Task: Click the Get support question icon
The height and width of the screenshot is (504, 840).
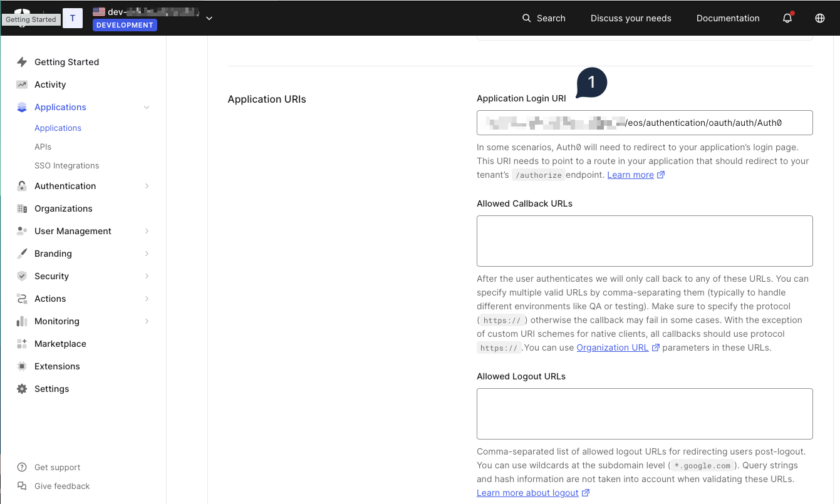Action: coord(22,467)
